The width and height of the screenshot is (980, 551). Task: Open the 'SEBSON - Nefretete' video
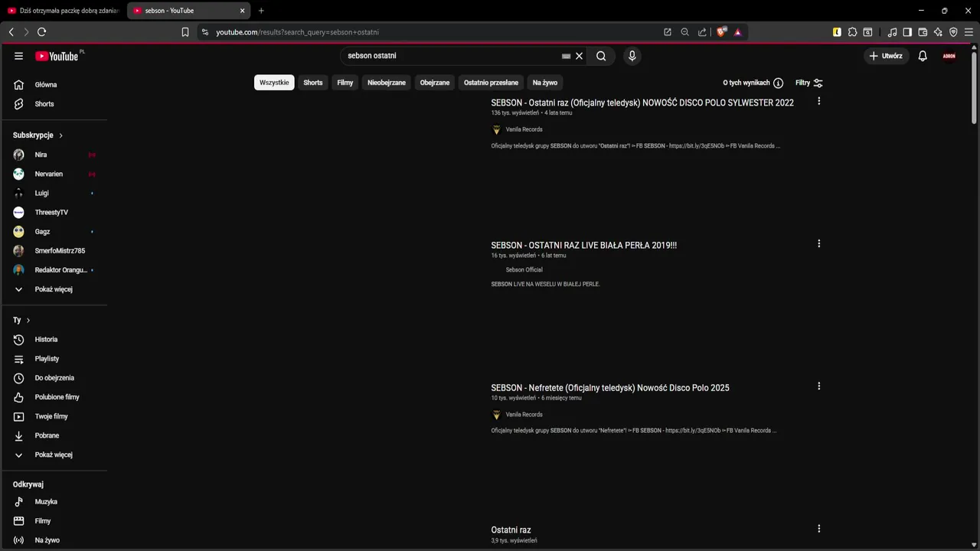click(610, 388)
